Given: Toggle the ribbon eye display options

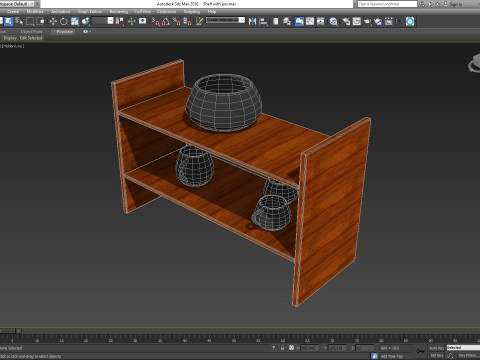Looking at the screenshot, I should pyautogui.click(x=86, y=32).
